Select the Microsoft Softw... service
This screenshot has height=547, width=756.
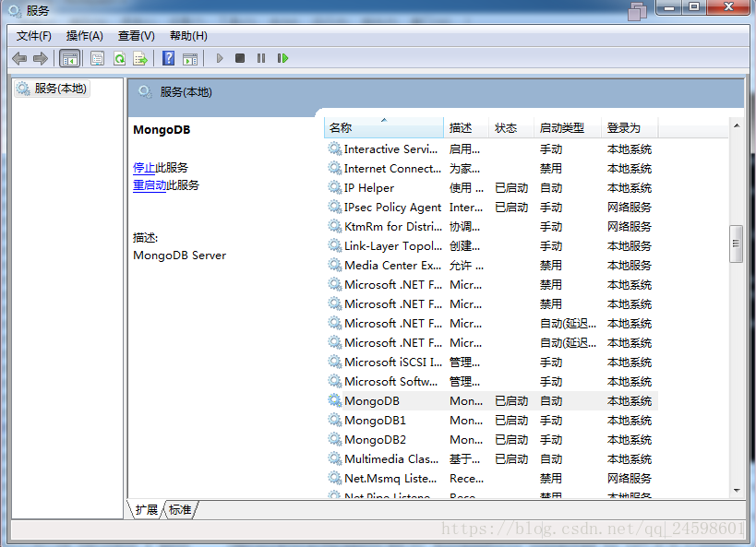(491, 382)
